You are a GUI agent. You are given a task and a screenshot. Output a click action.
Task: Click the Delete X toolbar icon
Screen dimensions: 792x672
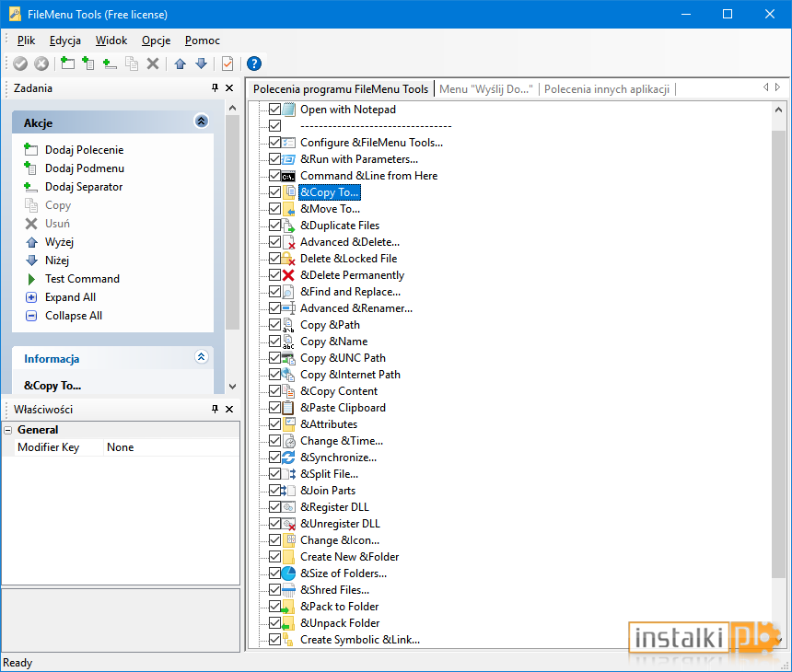(x=153, y=64)
